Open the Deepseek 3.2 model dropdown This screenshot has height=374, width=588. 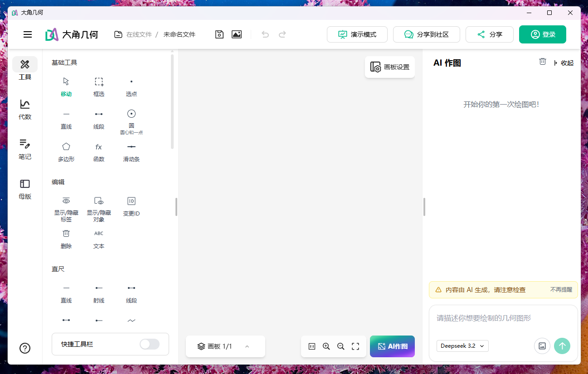coord(462,346)
